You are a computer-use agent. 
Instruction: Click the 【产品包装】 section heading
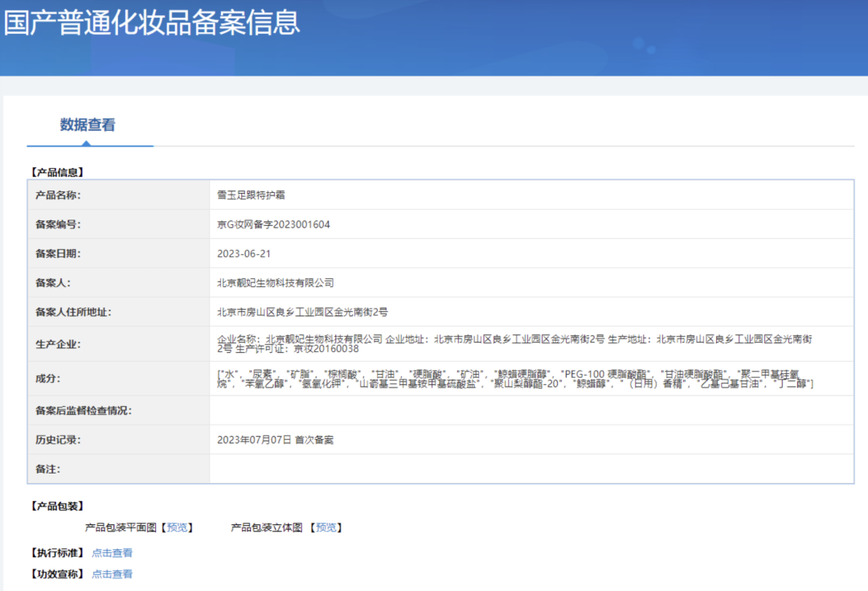tap(57, 507)
